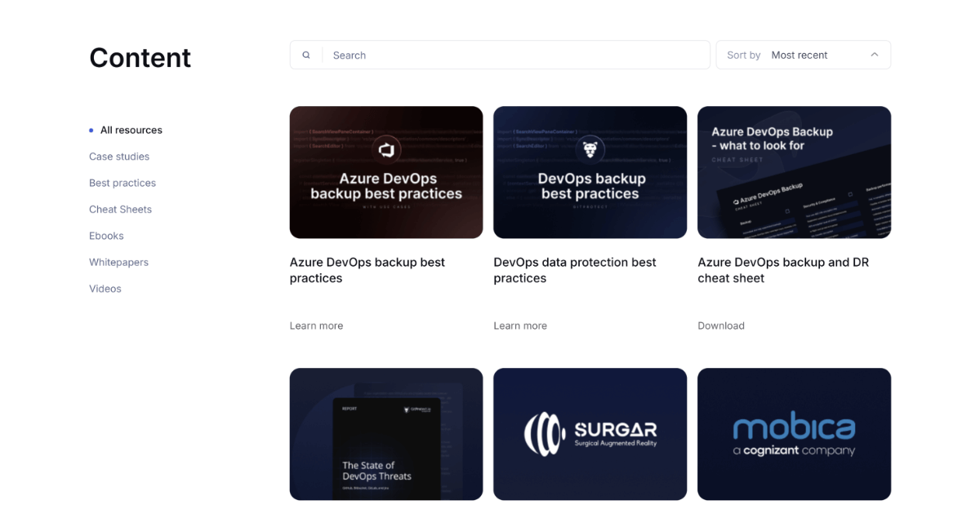The image size is (980, 514).
Task: Select the Case studies filter
Action: (x=118, y=156)
